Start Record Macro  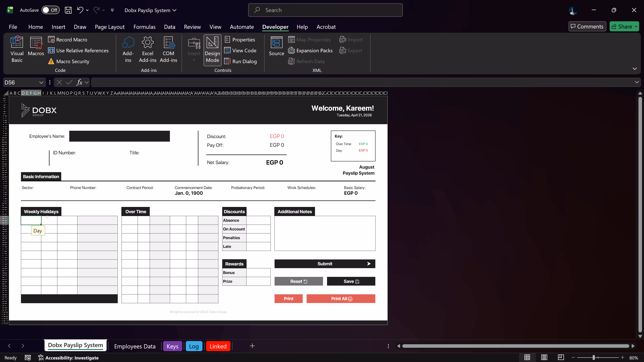pyautogui.click(x=67, y=40)
